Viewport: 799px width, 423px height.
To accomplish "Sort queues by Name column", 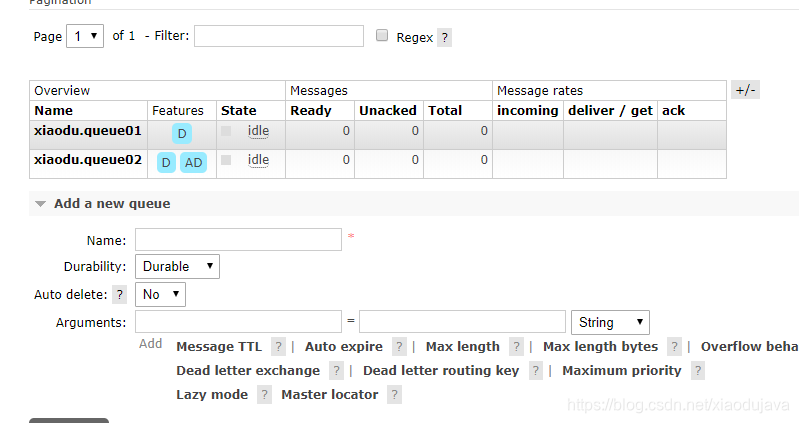I will [54, 111].
